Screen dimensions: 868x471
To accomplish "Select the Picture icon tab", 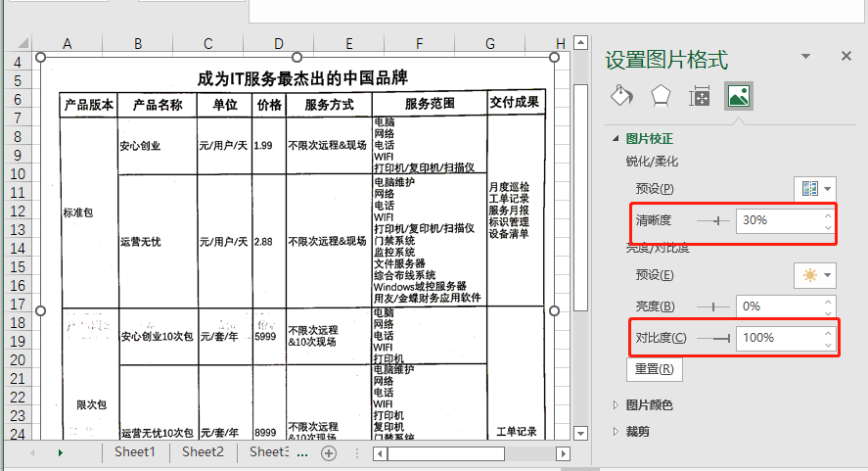I will coord(738,96).
